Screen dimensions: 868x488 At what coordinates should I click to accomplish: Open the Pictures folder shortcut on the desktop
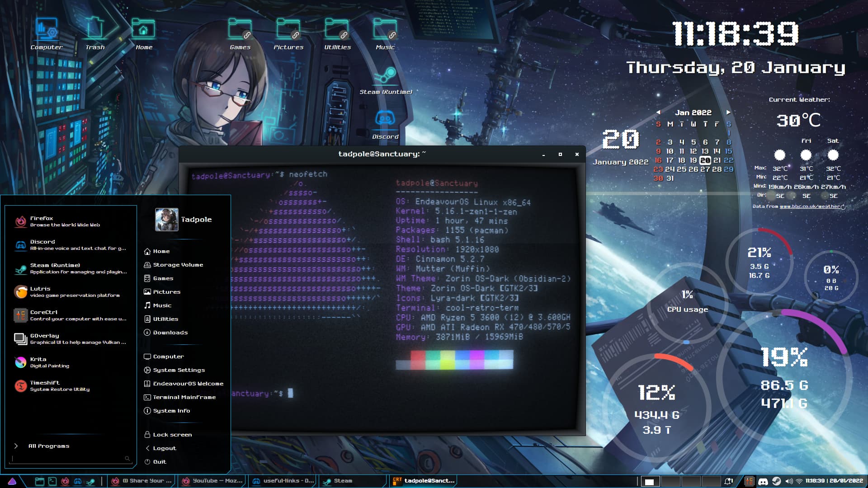click(288, 34)
